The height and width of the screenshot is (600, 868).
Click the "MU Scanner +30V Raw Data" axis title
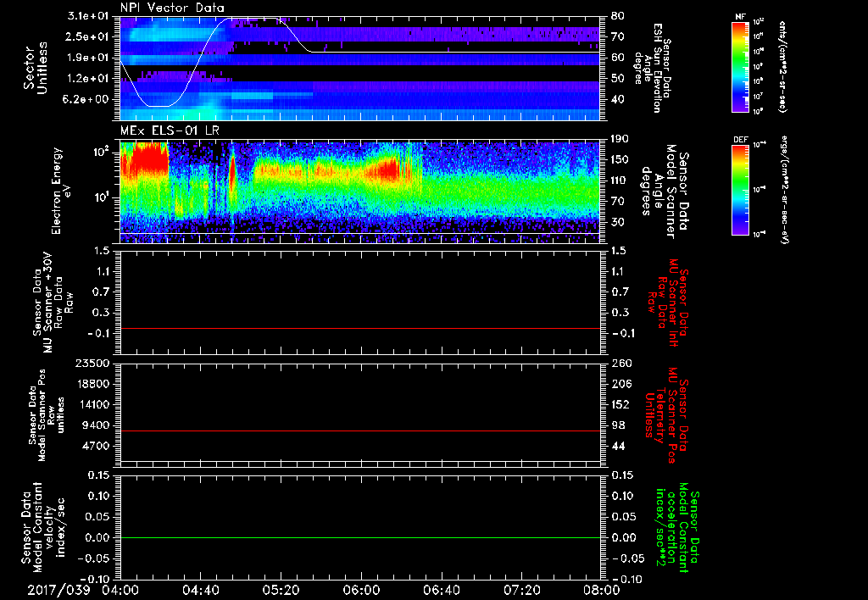(x=53, y=302)
